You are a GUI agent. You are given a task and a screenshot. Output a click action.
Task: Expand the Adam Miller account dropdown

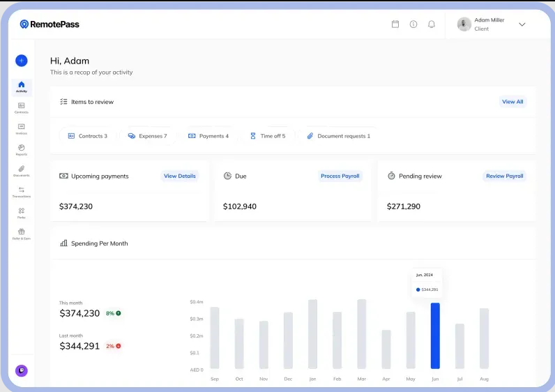click(522, 24)
